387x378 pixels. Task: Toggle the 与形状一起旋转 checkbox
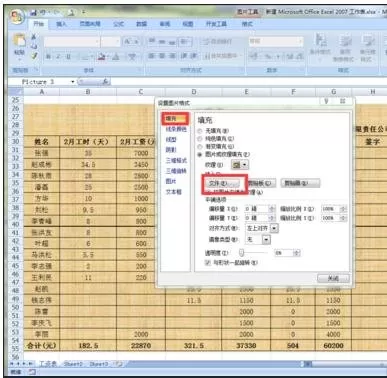click(x=208, y=263)
